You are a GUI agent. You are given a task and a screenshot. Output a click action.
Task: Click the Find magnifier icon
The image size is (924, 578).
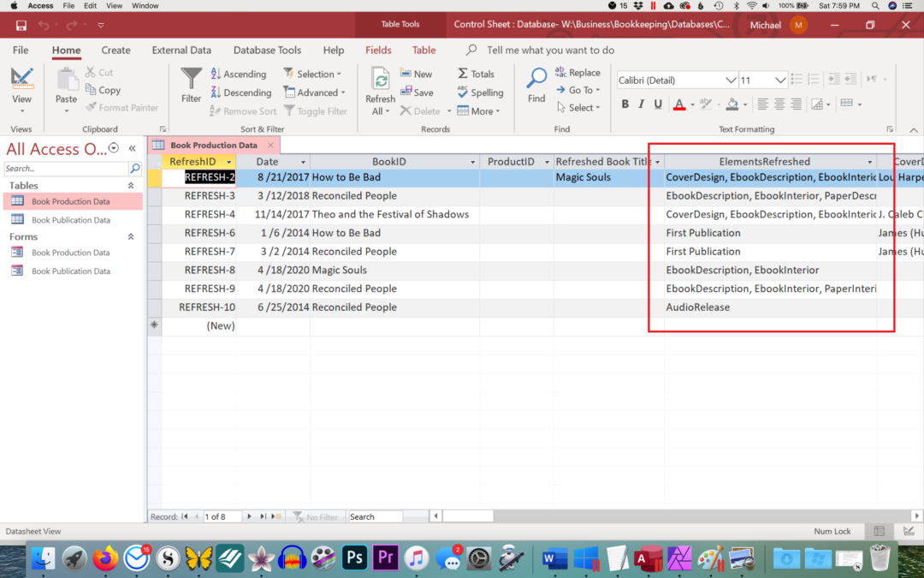536,79
